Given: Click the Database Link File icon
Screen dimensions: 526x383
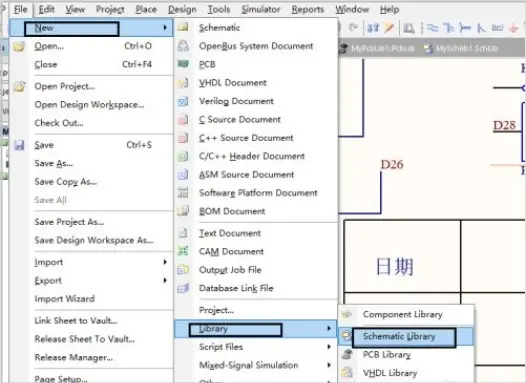Looking at the screenshot, I should pos(183,288).
